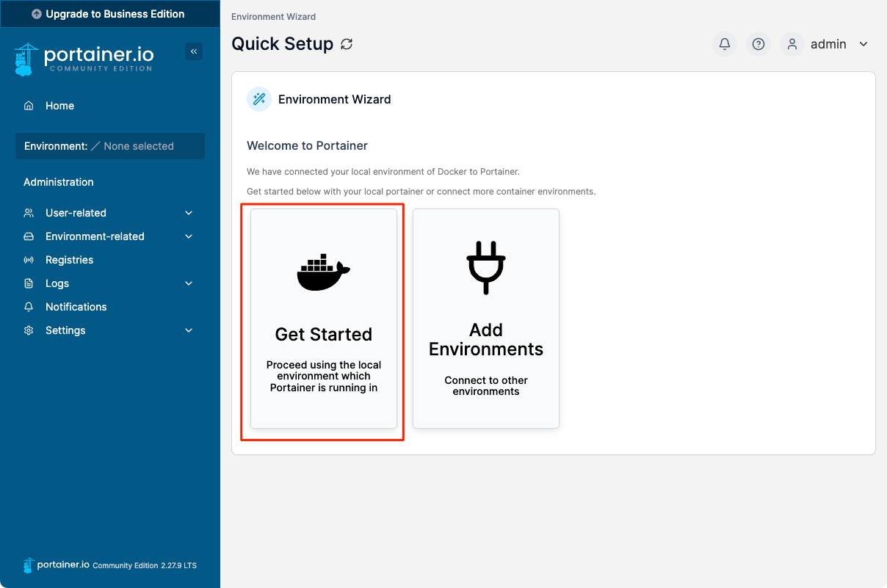Click the User-related people icon

[29, 213]
